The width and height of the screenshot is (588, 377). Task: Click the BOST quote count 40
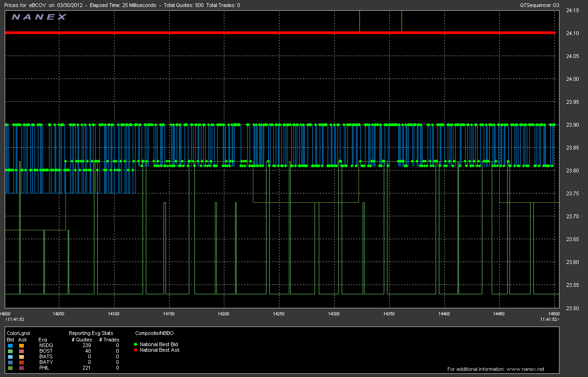coord(88,351)
